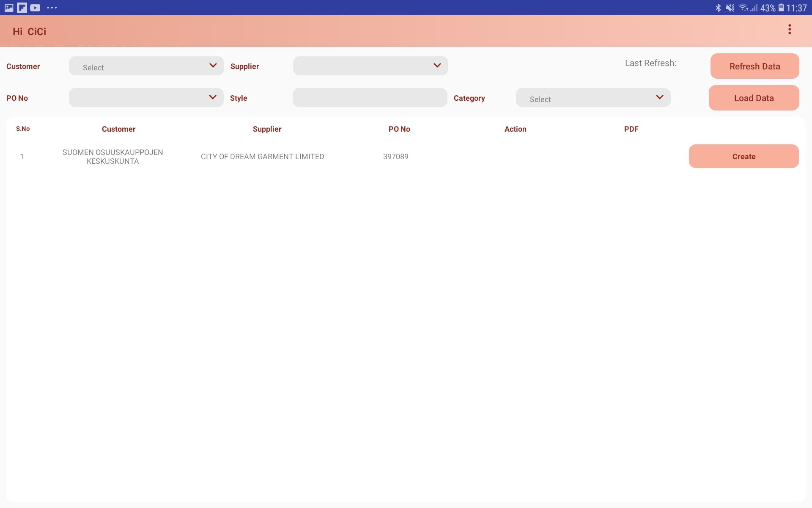Viewport: 812px width, 508px height.
Task: Click the Style filter label
Action: tap(239, 98)
